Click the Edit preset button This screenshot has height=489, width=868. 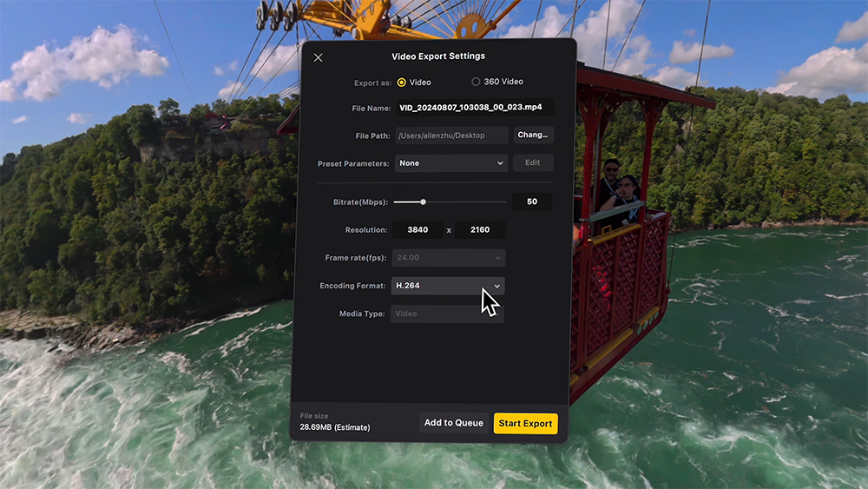point(532,162)
